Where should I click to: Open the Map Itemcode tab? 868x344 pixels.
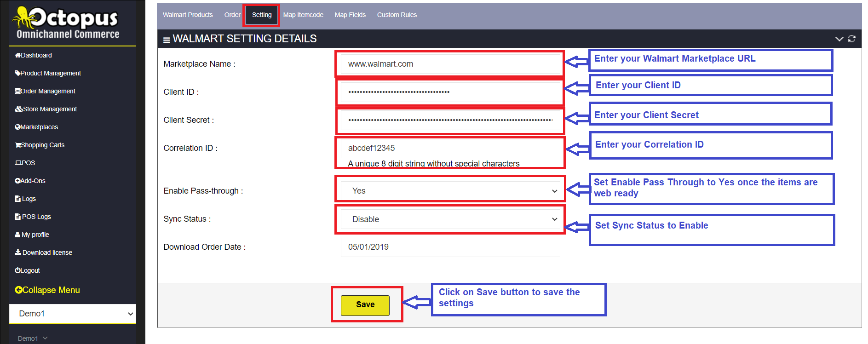click(303, 15)
